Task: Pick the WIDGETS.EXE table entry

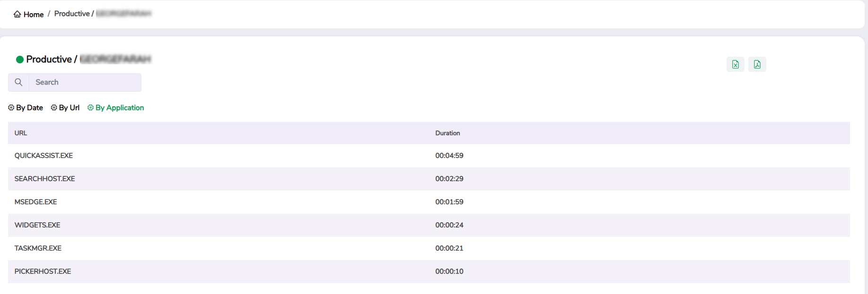Action: coord(37,225)
